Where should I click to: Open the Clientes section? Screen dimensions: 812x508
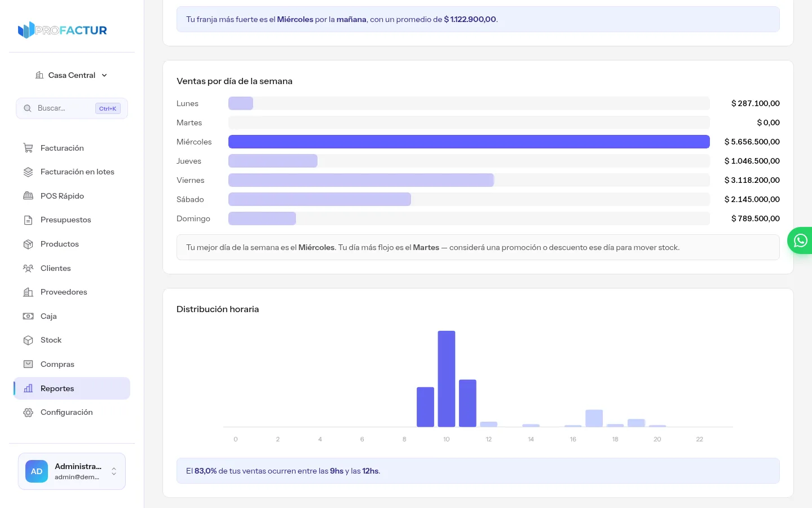[72, 268]
